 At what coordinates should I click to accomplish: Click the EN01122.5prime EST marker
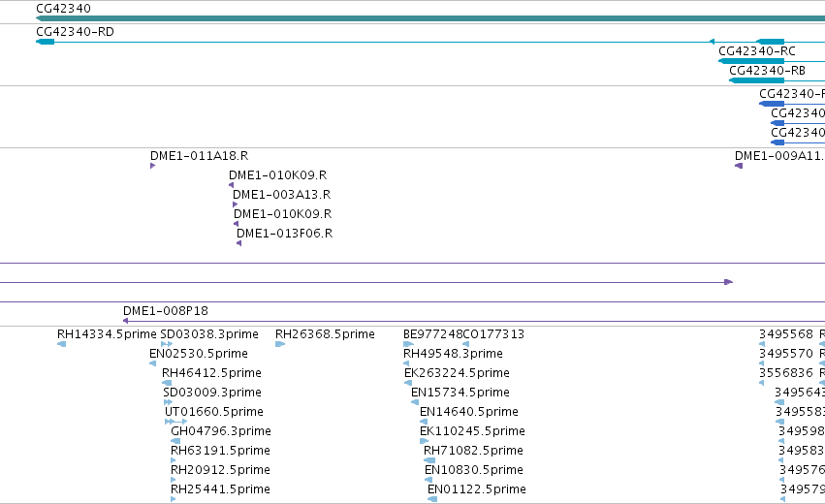[x=432, y=499]
